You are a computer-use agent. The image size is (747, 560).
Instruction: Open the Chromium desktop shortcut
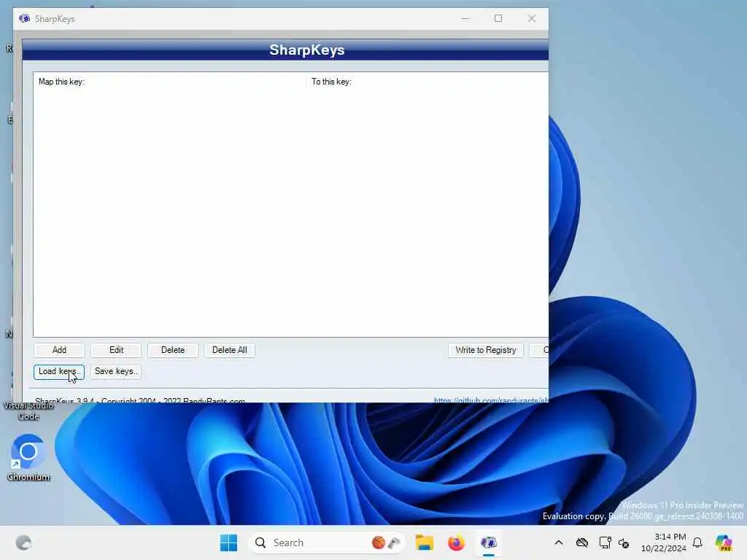(x=28, y=457)
